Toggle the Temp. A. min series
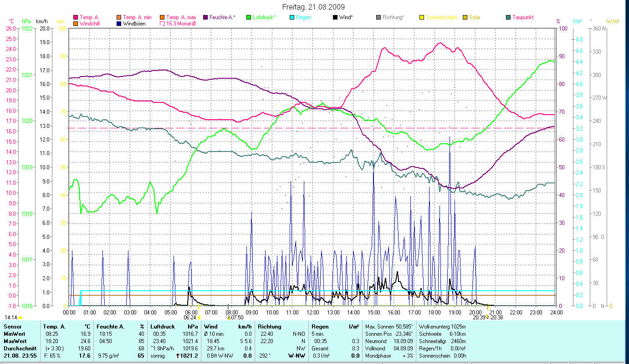This screenshot has height=364, width=629. [x=118, y=17]
